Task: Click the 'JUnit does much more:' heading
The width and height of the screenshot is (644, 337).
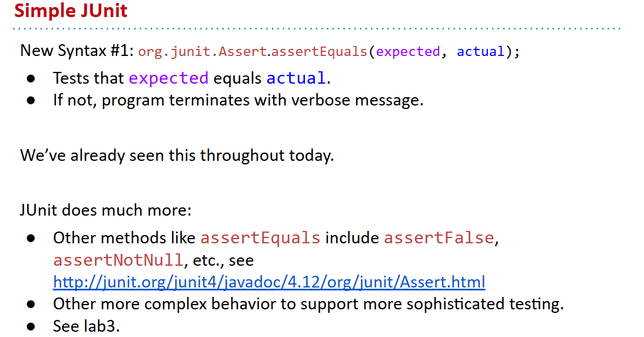Action: point(105,210)
